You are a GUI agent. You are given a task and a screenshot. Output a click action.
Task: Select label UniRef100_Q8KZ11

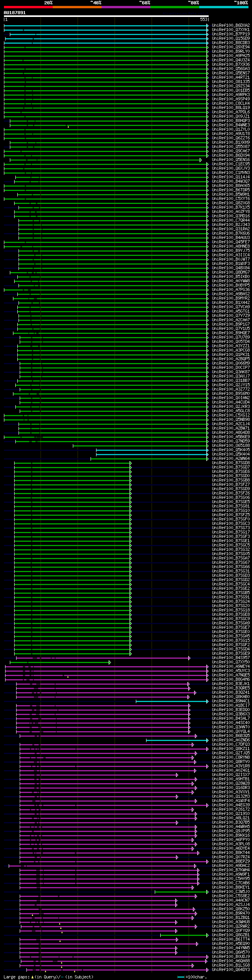pyautogui.click(x=231, y=748)
